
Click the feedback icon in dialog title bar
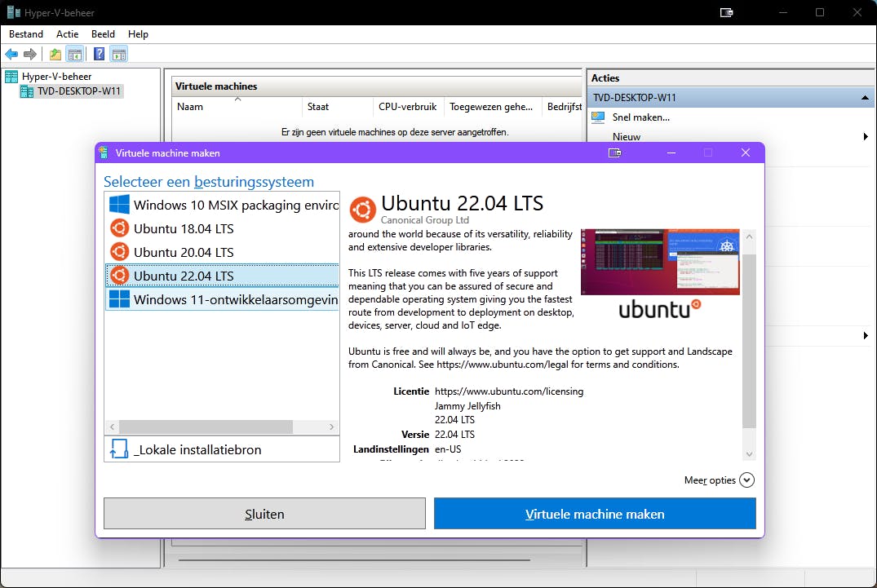[x=614, y=153]
